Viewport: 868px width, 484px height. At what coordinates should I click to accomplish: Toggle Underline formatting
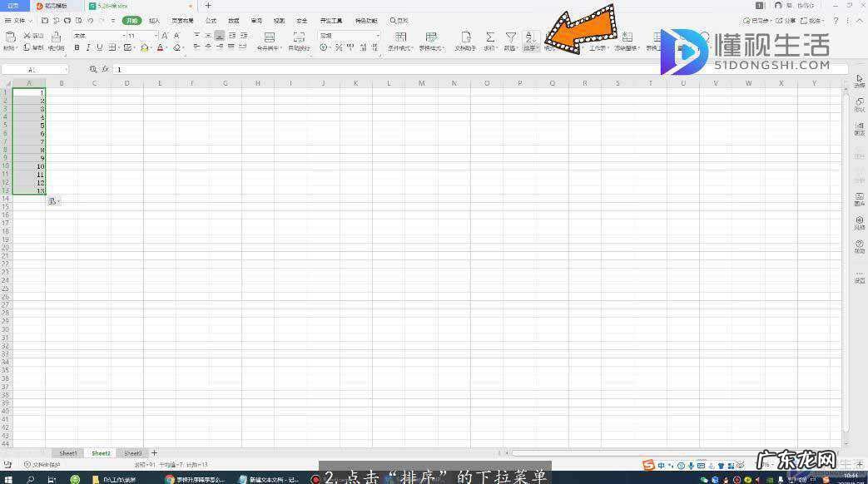[100, 48]
